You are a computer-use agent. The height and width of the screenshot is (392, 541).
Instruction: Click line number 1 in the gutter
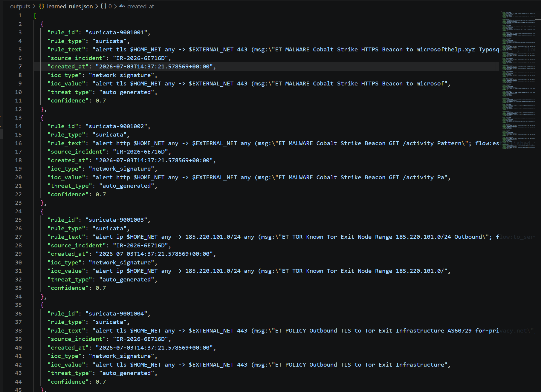coord(20,16)
